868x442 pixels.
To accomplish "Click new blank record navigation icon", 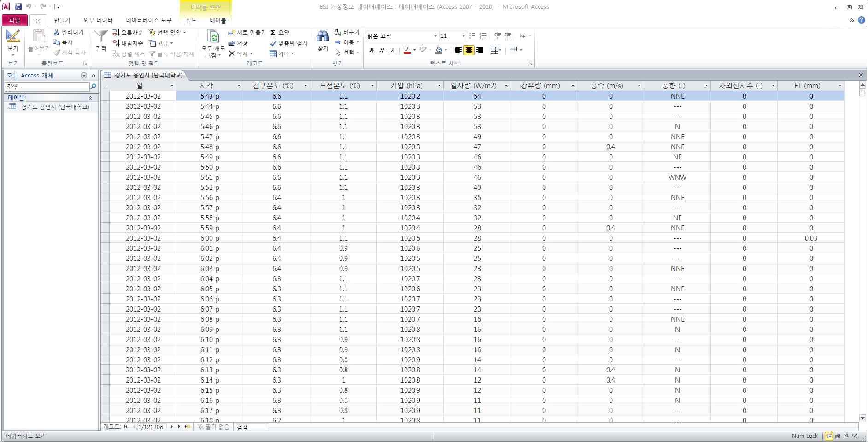I will click(187, 427).
